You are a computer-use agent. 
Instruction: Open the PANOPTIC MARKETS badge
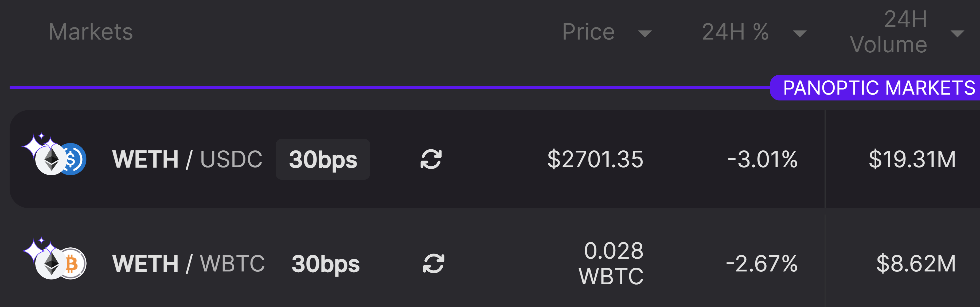[x=875, y=88]
